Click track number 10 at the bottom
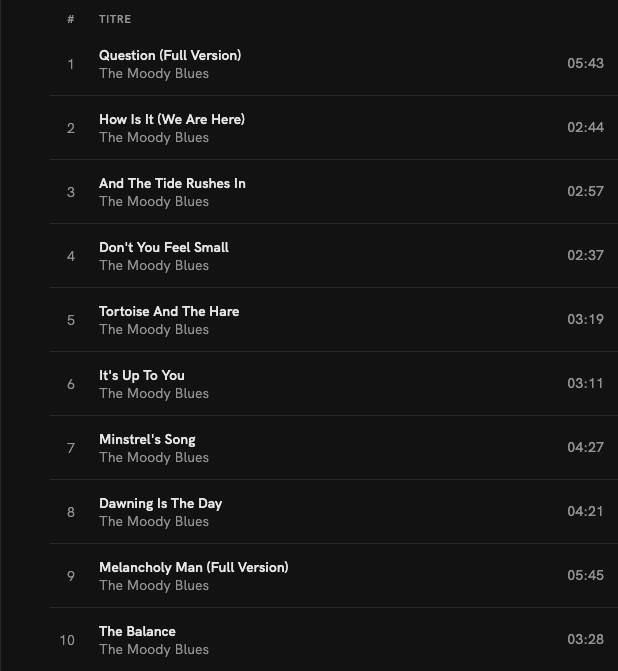 [67, 640]
